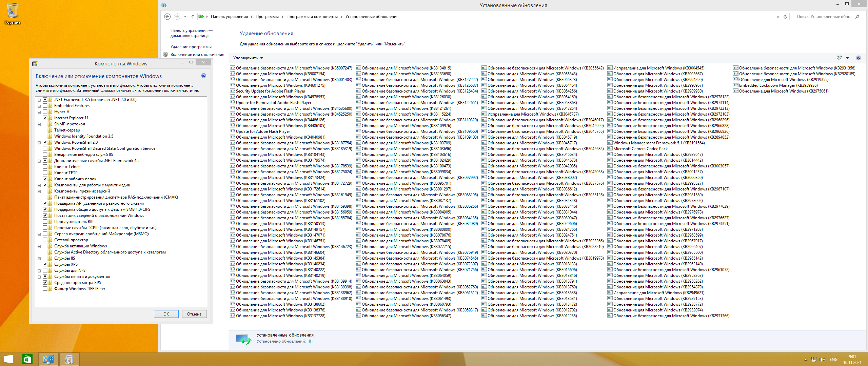Image resolution: width=868 pixels, height=366 pixels.
Task: Expand the Embedded Features node
Action: pos(39,106)
